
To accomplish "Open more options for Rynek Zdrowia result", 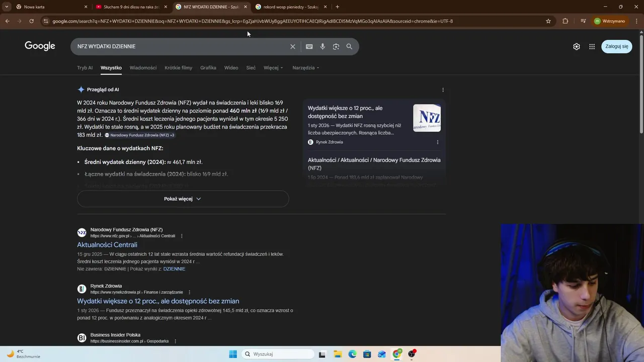I will 189,292.
